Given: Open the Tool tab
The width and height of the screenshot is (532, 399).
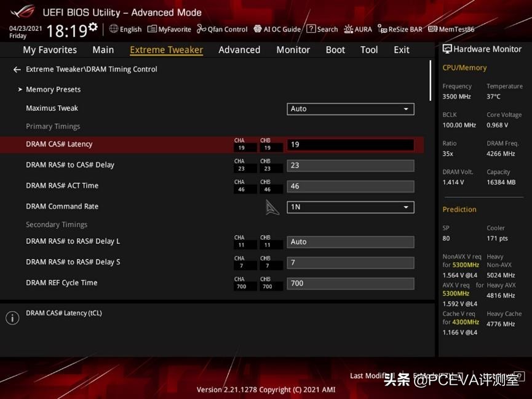Looking at the screenshot, I should tap(369, 50).
